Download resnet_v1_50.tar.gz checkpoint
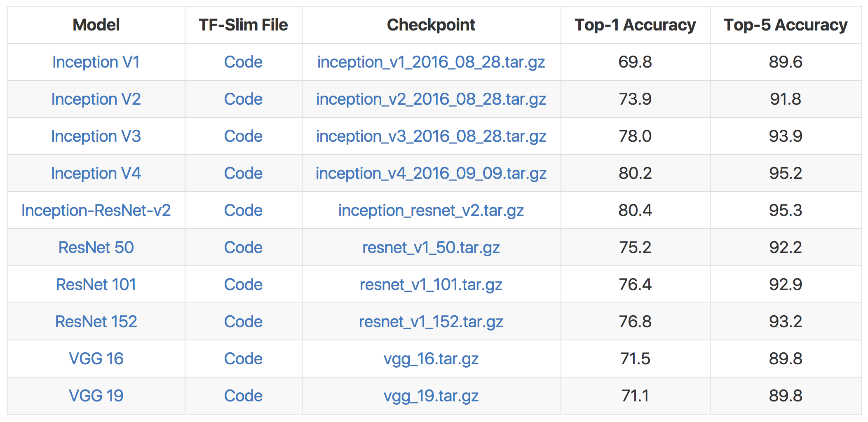Viewport: 868px width, 422px height. point(431,248)
